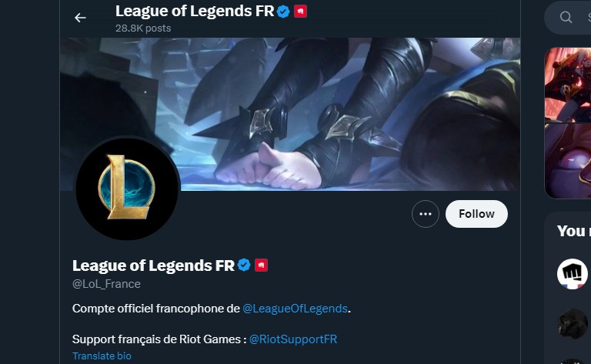Click the @LoL_France handle text
Viewport: 591px width, 364px height.
tap(106, 284)
